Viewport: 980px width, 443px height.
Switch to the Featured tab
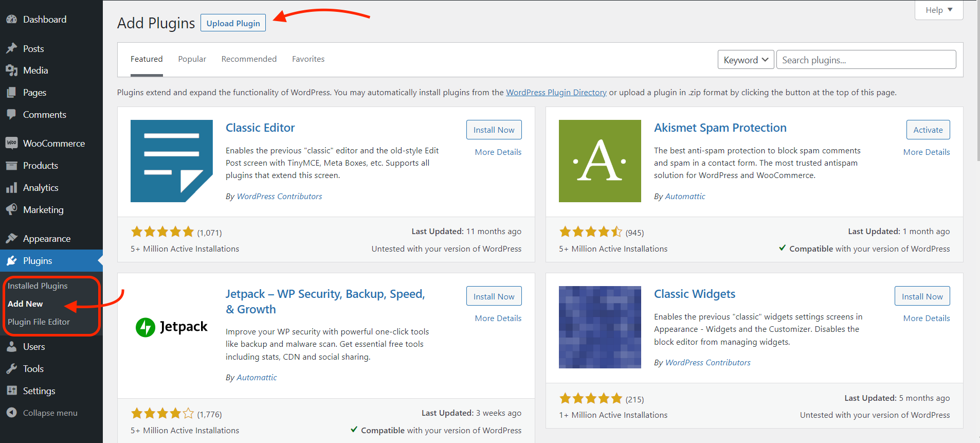tap(147, 59)
